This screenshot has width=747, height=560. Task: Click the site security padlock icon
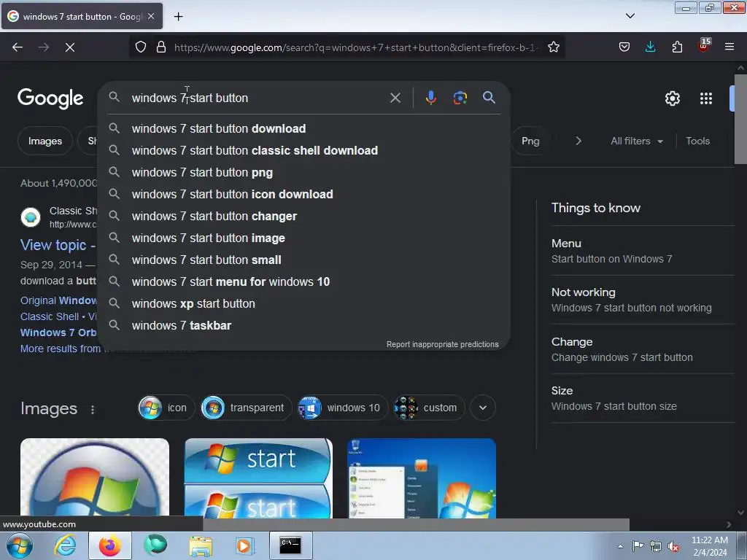pyautogui.click(x=161, y=47)
